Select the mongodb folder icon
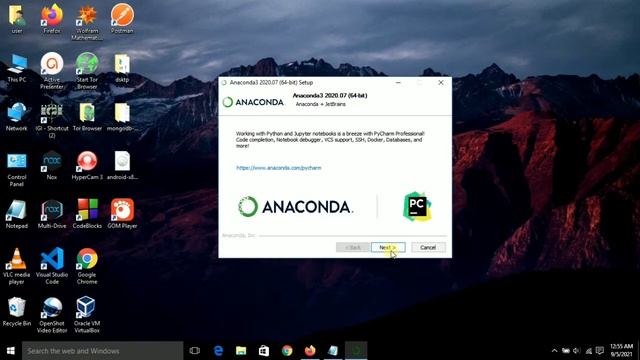Viewport: 640px width, 360px height. coord(122,117)
